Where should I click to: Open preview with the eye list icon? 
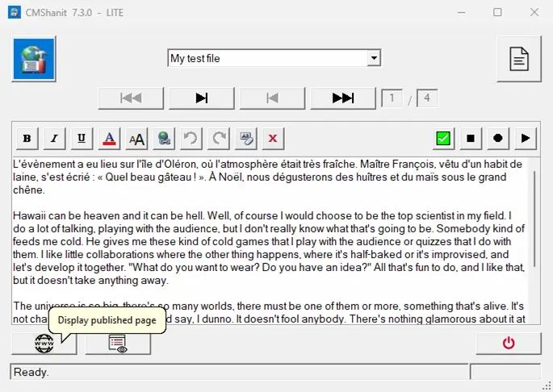click(118, 343)
